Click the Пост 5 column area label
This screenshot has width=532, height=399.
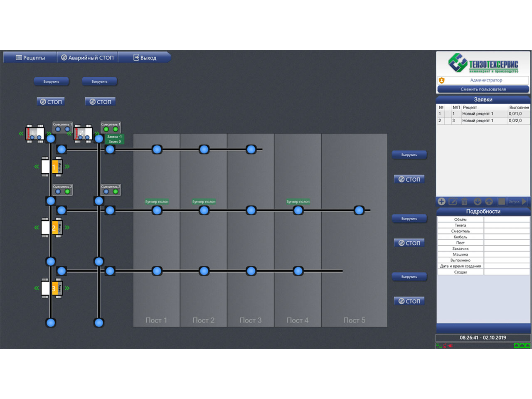[354, 320]
